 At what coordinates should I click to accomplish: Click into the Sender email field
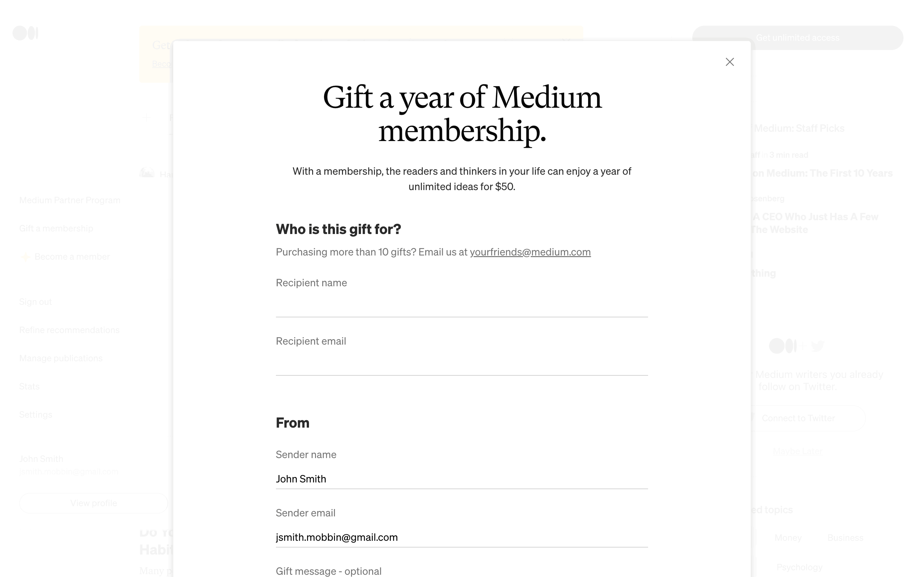[462, 537]
